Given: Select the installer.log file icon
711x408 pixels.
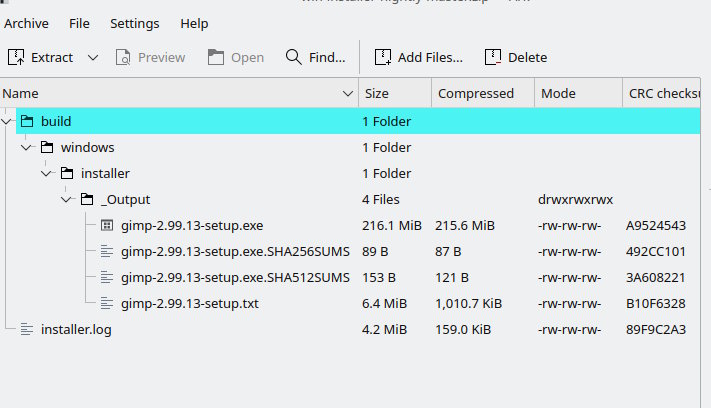Looking at the screenshot, I should (27, 329).
